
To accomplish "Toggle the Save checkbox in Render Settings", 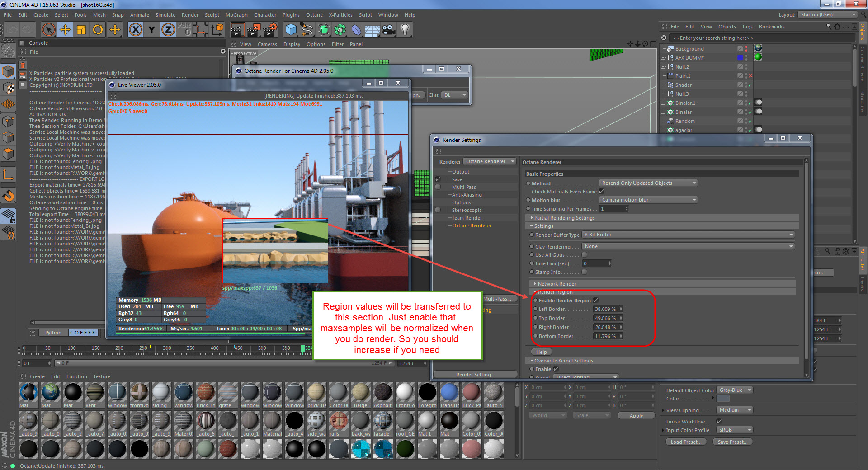I will coord(438,179).
